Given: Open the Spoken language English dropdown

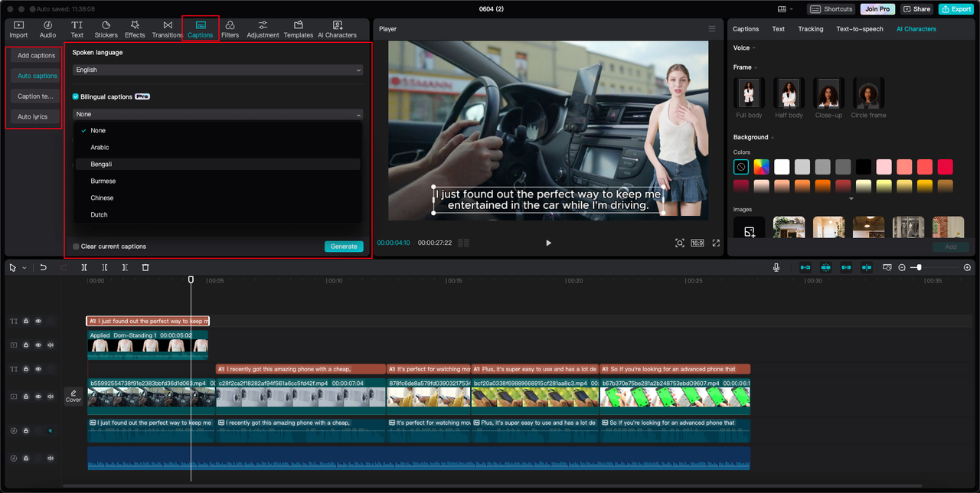Looking at the screenshot, I should (x=217, y=70).
